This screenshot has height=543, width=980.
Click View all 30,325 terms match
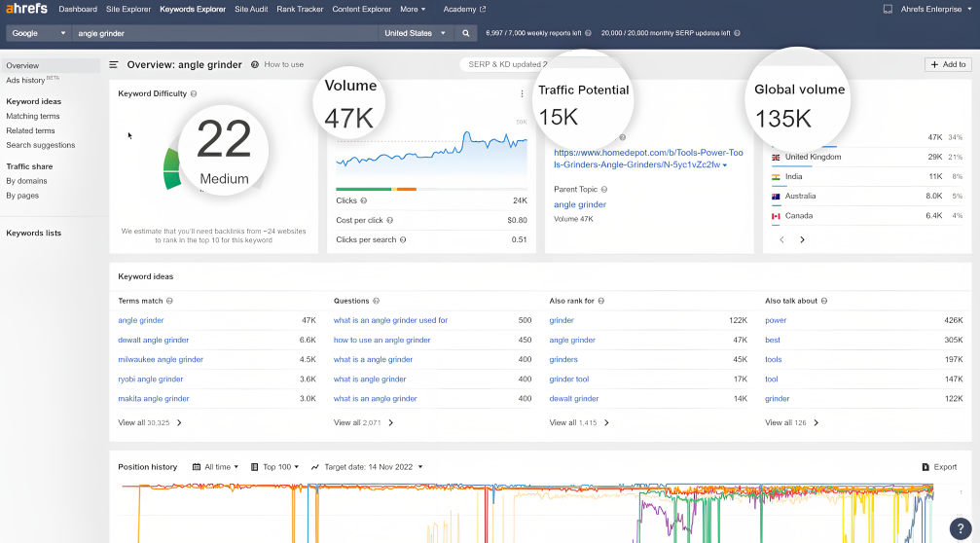point(150,423)
